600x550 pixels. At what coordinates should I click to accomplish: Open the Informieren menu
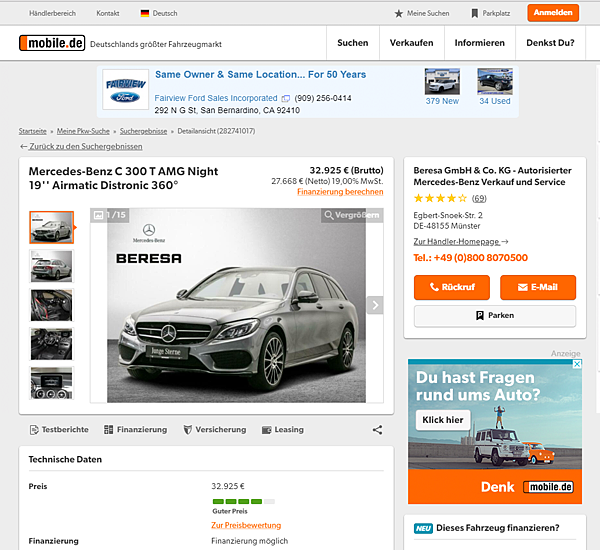point(480,43)
